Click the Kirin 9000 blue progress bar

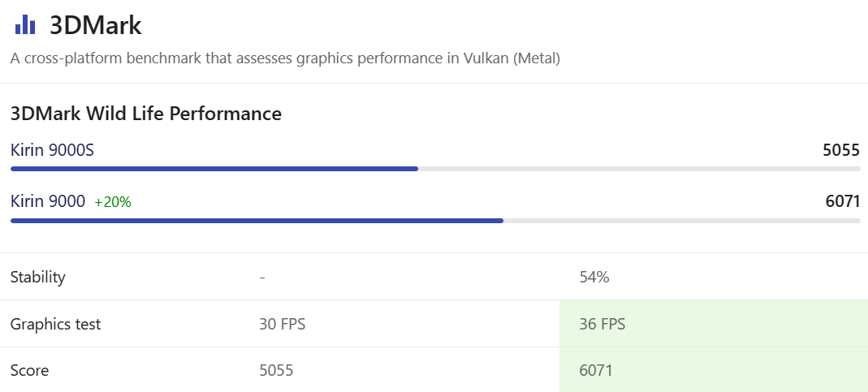pos(257,220)
